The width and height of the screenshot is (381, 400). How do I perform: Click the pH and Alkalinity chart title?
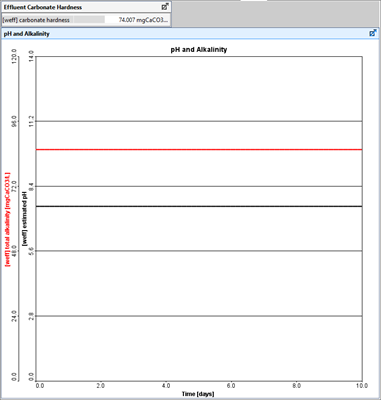[x=199, y=50]
